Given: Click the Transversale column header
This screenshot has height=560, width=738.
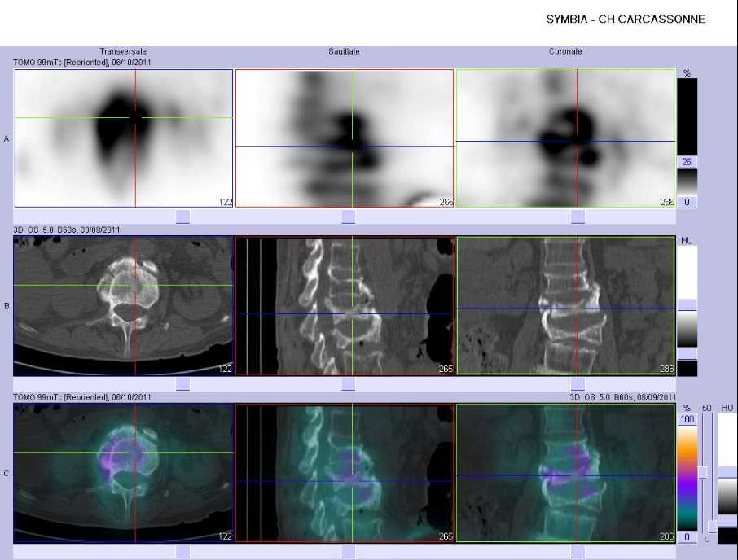Looking at the screenshot, I should coord(123,51).
